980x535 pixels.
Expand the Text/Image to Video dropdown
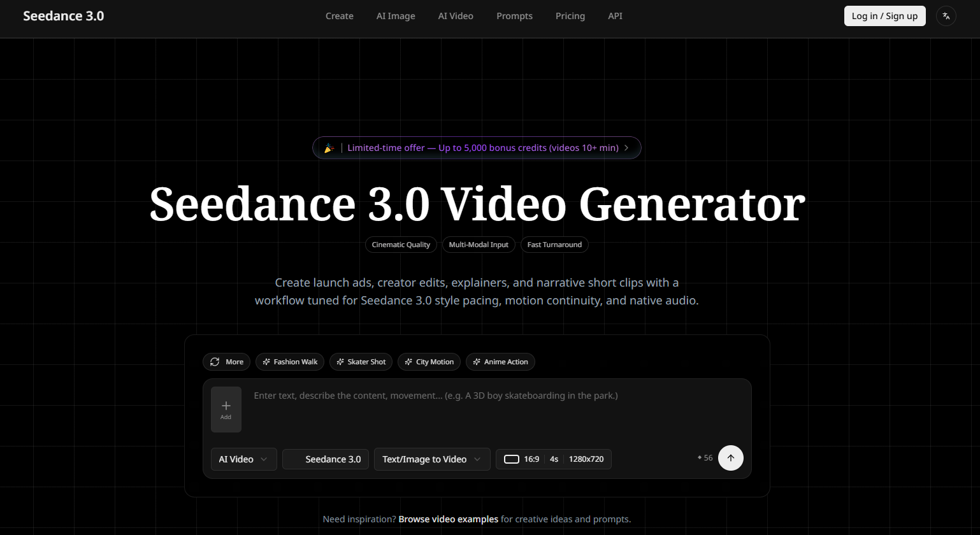point(431,459)
